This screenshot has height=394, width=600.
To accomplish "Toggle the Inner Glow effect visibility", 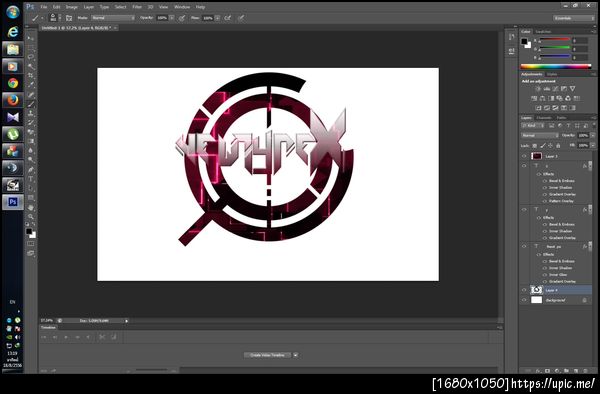I will pyautogui.click(x=545, y=275).
